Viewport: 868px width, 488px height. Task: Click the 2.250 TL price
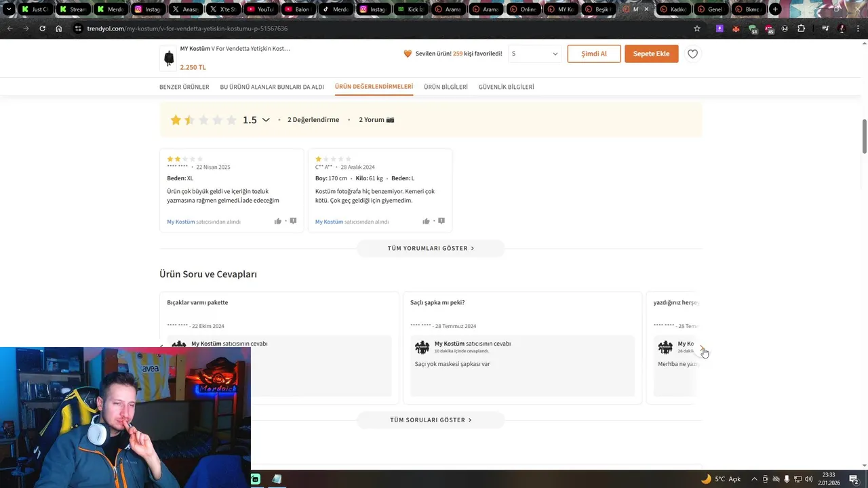tap(193, 67)
